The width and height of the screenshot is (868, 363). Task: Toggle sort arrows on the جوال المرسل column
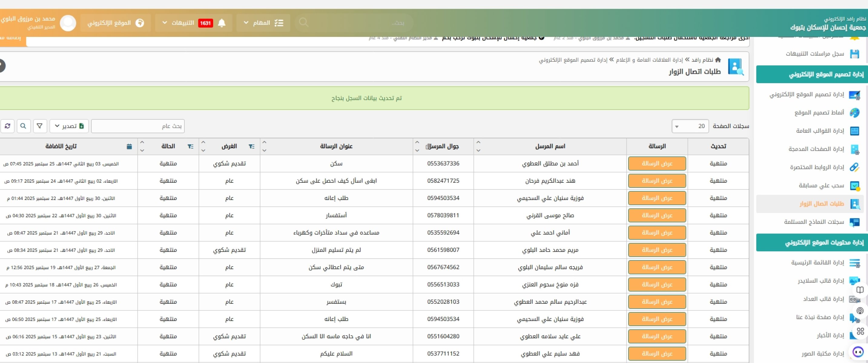(417, 146)
